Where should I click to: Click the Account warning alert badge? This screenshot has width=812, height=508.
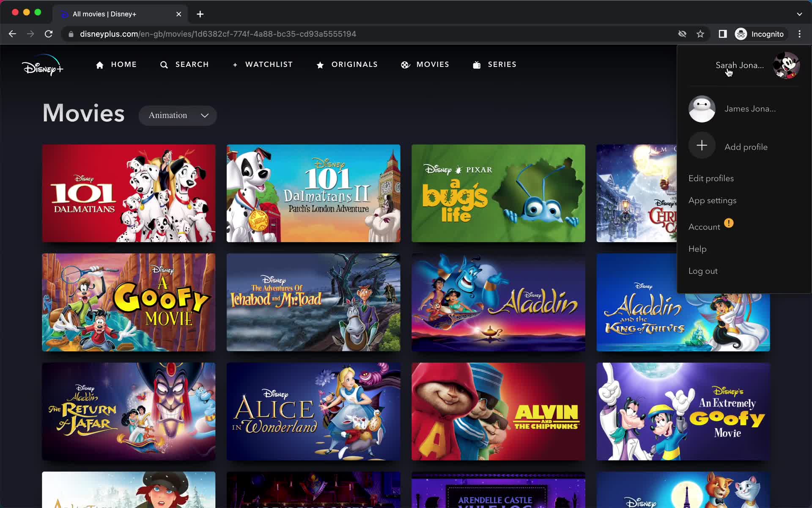coord(729,223)
